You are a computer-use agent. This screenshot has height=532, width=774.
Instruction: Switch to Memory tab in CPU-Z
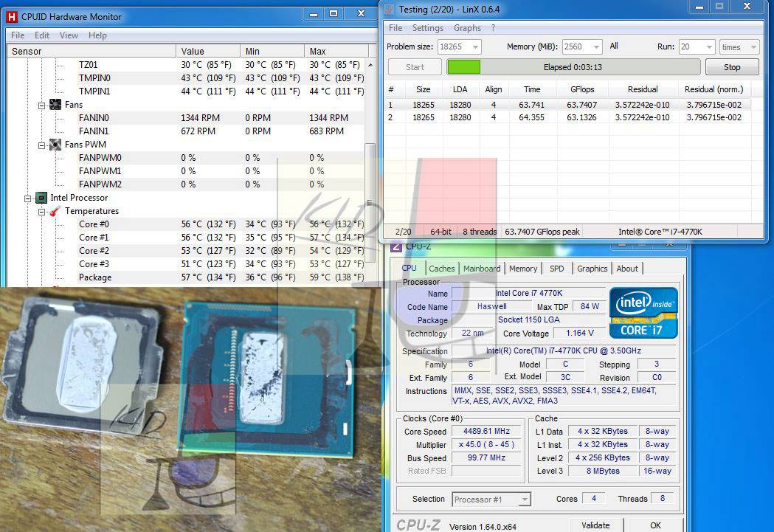522,269
